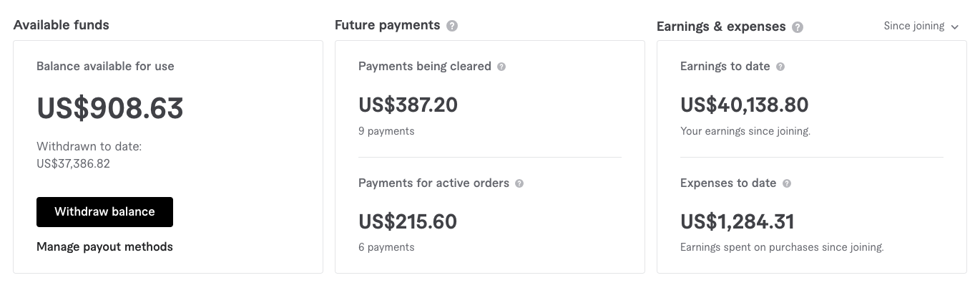This screenshot has height=288, width=980.
Task: Open Manage payout methods link
Action: pos(104,247)
